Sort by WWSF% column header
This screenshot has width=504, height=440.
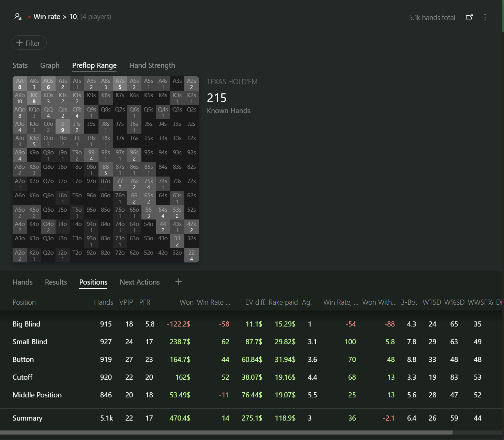pyautogui.click(x=480, y=302)
